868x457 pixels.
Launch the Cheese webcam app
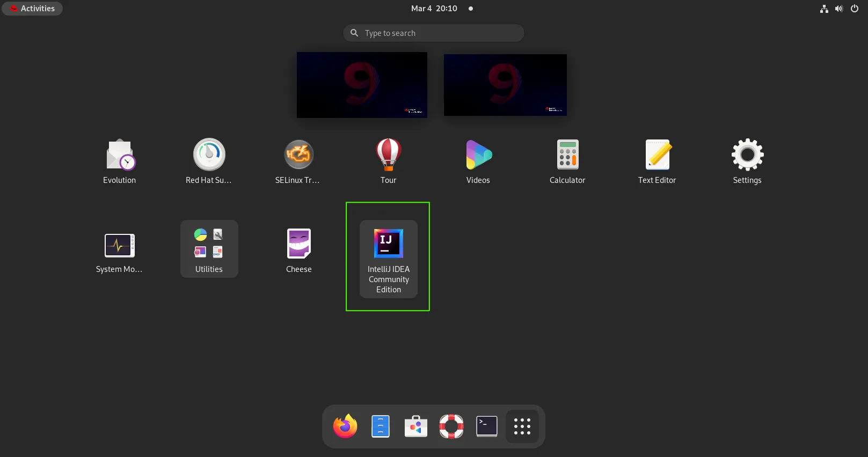point(298,250)
